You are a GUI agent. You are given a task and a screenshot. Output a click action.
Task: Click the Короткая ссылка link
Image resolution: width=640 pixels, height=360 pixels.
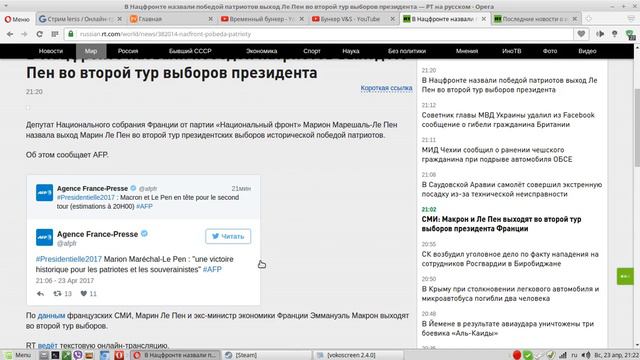point(386,88)
